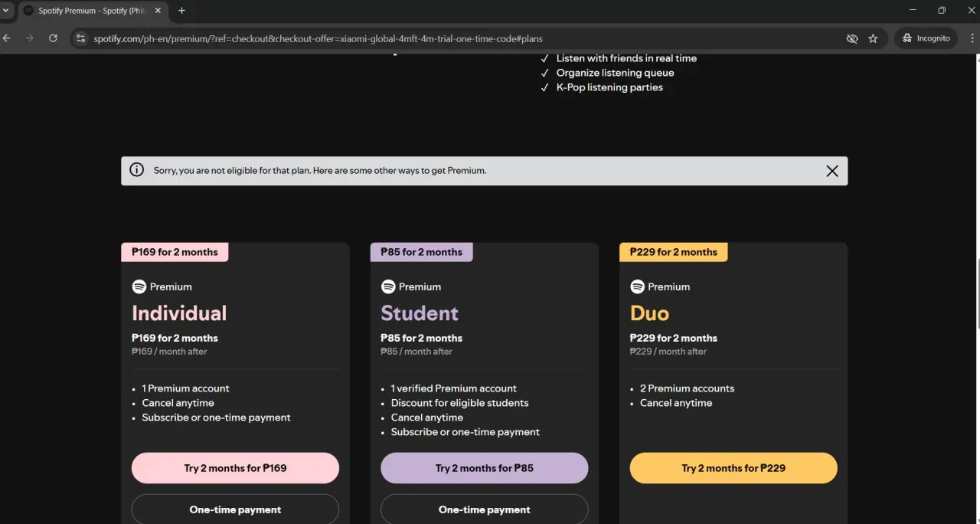Click the purple ₱85 for 2 months badge

click(x=421, y=252)
